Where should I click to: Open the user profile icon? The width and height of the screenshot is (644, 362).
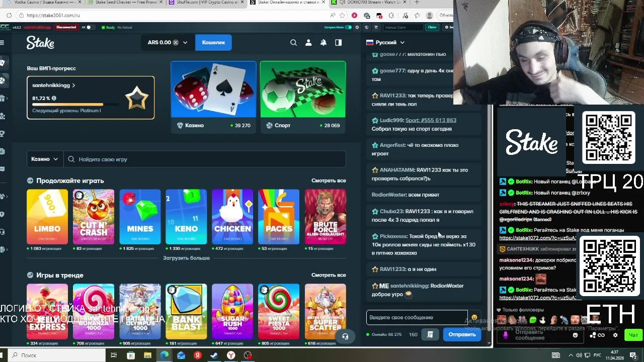click(x=308, y=43)
